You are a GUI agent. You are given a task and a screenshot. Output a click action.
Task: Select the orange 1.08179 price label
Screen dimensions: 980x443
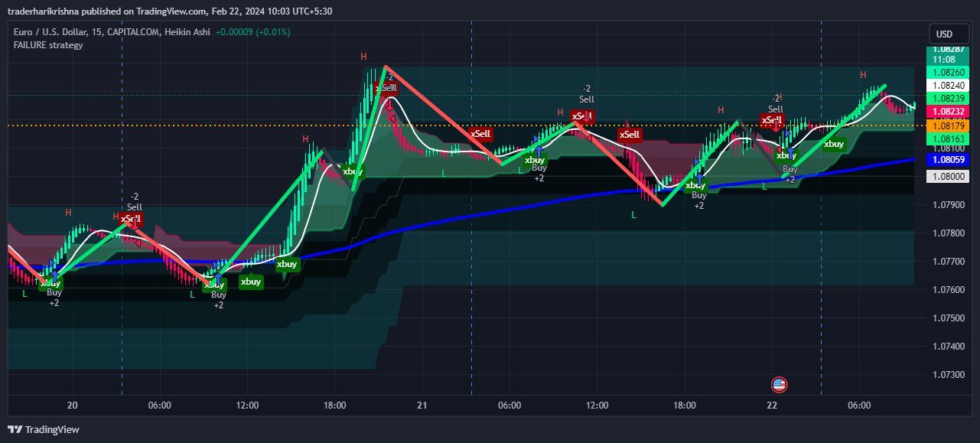click(949, 125)
